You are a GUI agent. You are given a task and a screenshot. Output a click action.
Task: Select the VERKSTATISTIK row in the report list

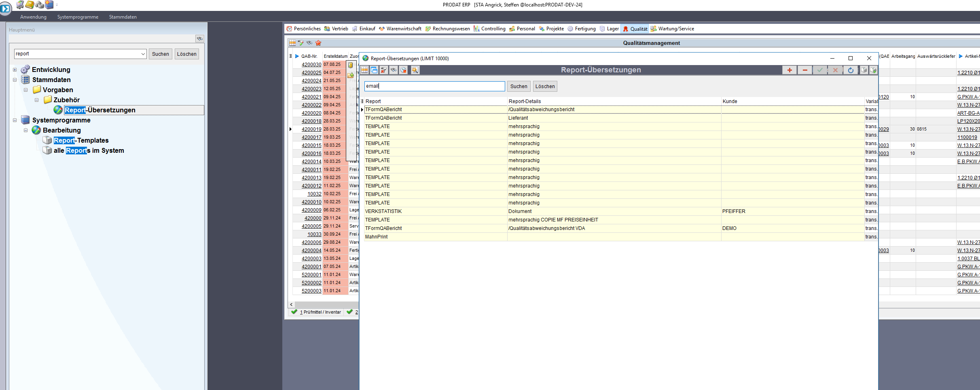click(383, 211)
